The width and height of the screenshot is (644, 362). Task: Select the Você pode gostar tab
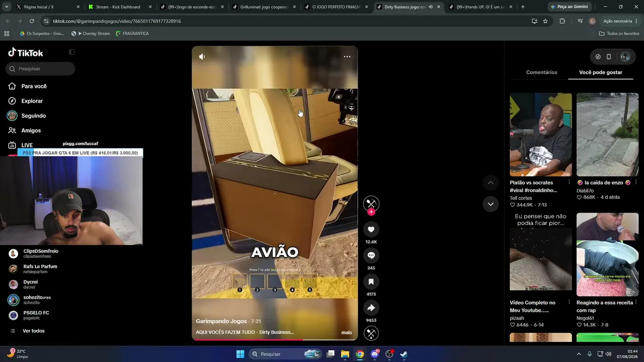[x=601, y=72]
